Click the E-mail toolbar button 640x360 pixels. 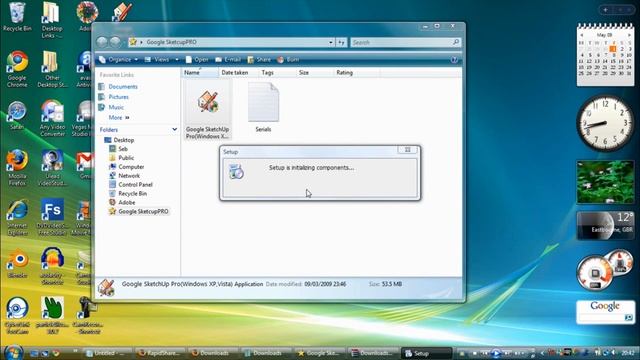[x=228, y=60]
